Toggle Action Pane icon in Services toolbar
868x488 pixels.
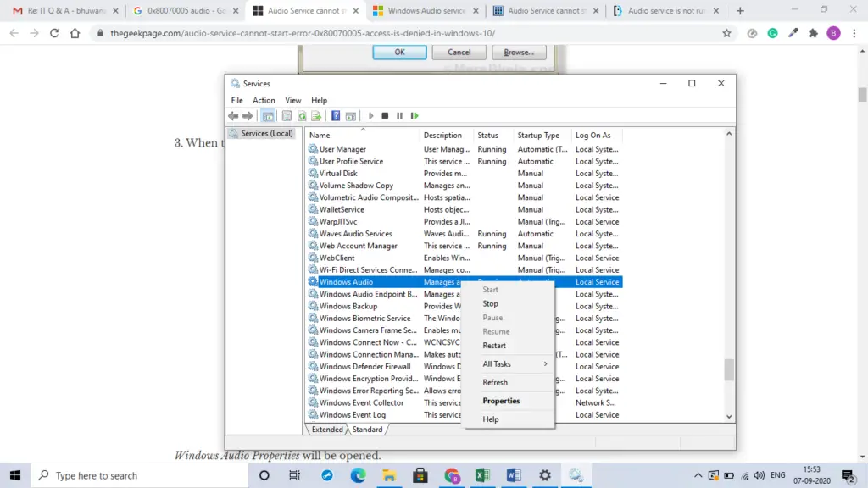click(x=350, y=115)
